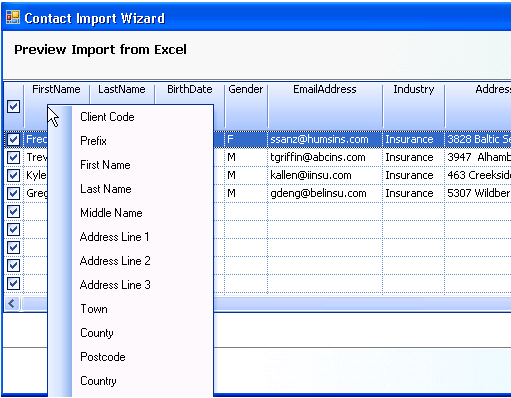
Task: Click the 5307 Wildber address cell
Action: coord(478,193)
